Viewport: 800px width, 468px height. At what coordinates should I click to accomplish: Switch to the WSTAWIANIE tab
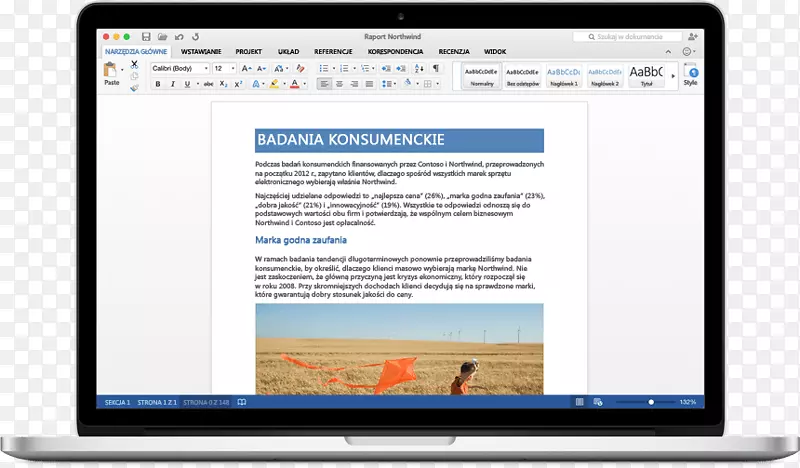pos(201,52)
